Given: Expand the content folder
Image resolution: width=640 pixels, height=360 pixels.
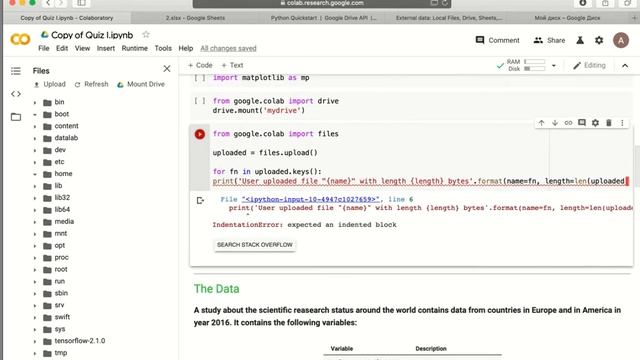Looking at the screenshot, I should coord(35,127).
